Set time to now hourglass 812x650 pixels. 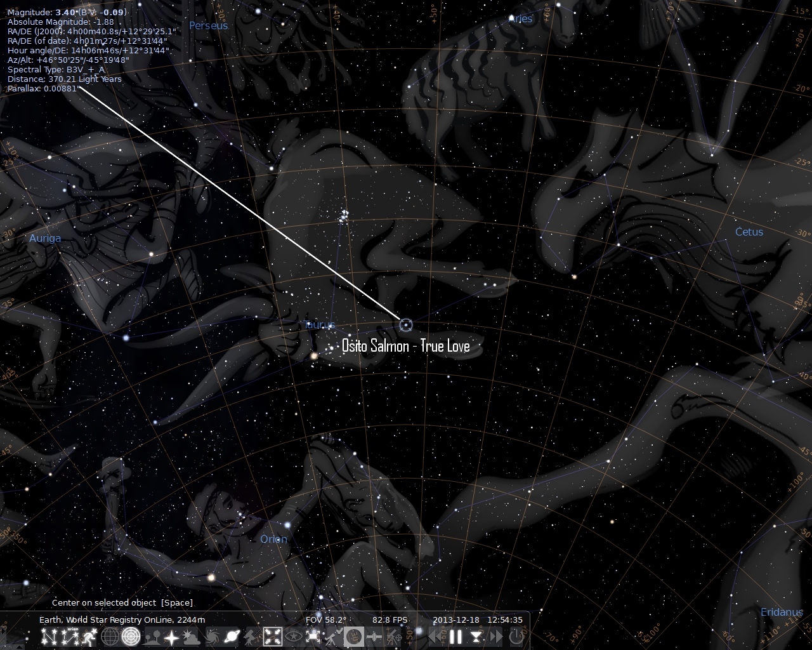click(476, 637)
